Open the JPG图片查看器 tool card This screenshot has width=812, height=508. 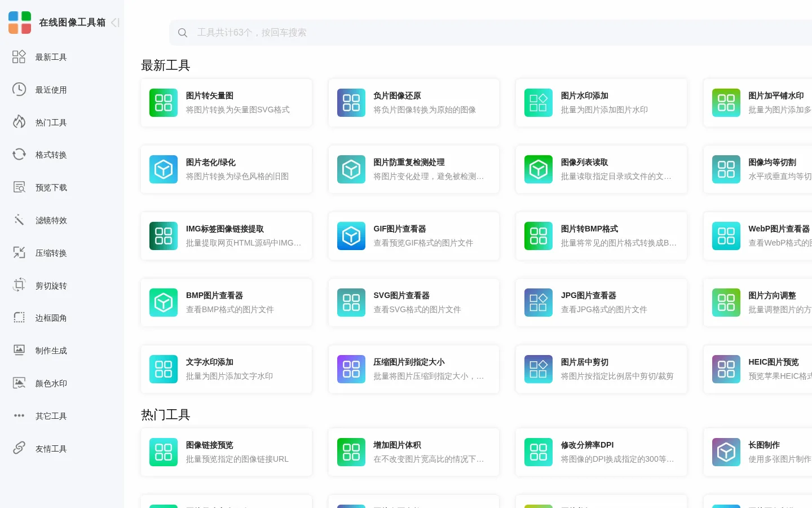601,303
